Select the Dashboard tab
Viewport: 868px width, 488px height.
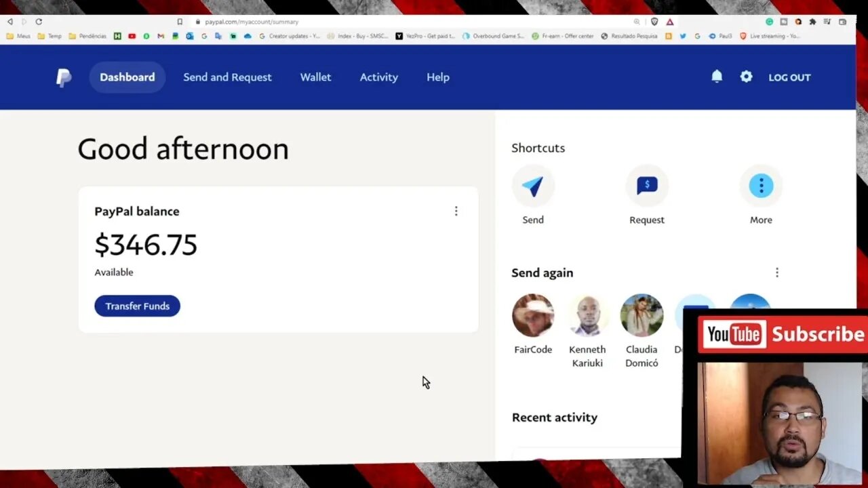127,77
